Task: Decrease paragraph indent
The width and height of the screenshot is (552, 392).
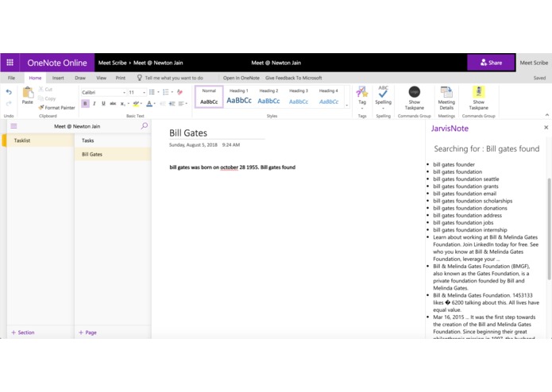Action: pos(163,103)
